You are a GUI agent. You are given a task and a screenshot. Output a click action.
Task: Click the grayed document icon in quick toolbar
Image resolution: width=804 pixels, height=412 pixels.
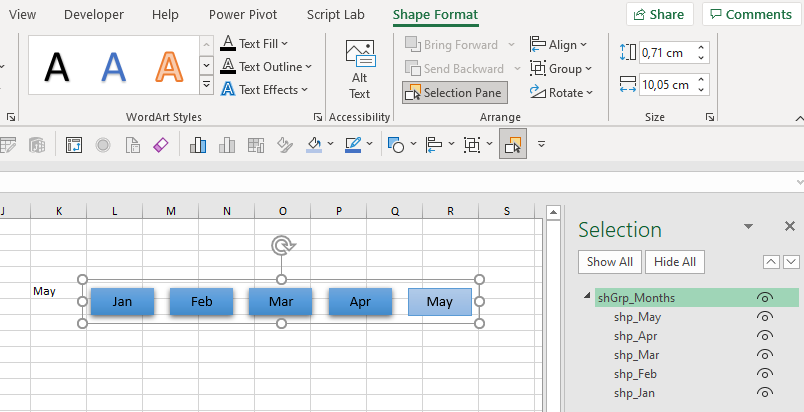point(133,145)
